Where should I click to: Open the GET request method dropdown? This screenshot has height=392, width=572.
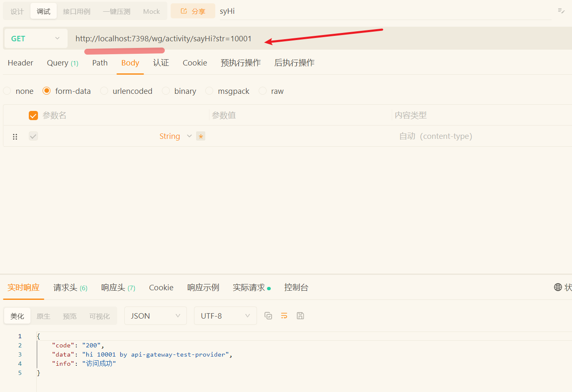[x=35, y=38]
